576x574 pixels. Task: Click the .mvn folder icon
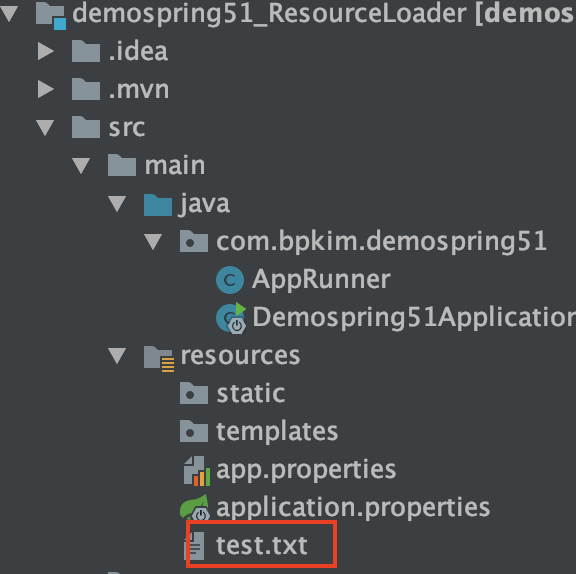(x=86, y=89)
